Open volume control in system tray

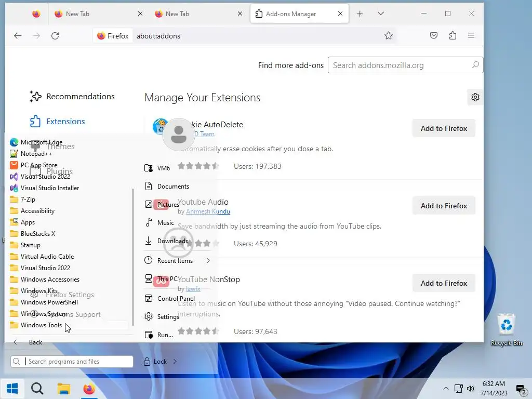tap(471, 389)
